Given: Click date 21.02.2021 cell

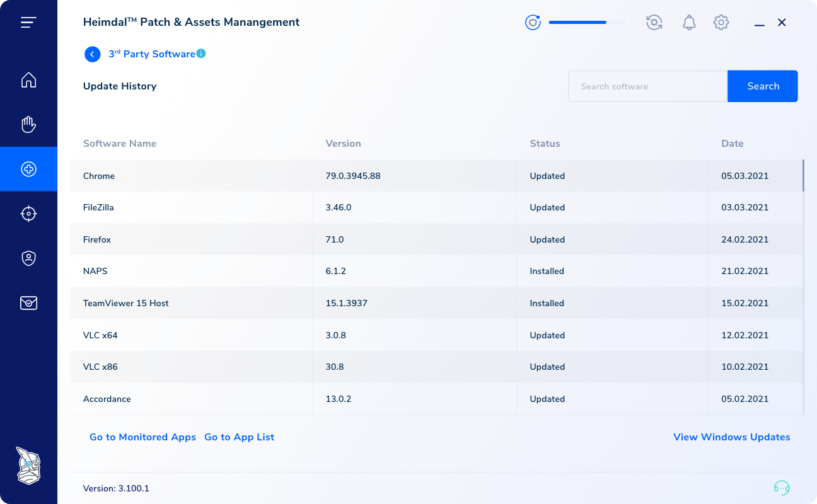Looking at the screenshot, I should (x=745, y=271).
